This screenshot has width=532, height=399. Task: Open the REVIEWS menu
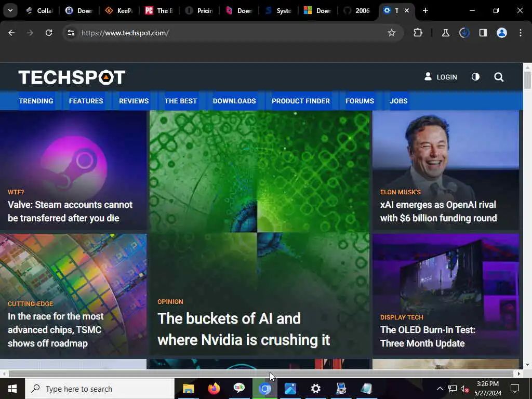[x=134, y=101]
